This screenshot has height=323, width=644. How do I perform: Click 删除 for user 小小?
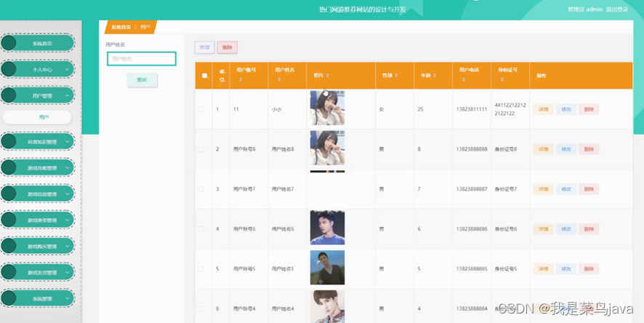[x=589, y=109]
